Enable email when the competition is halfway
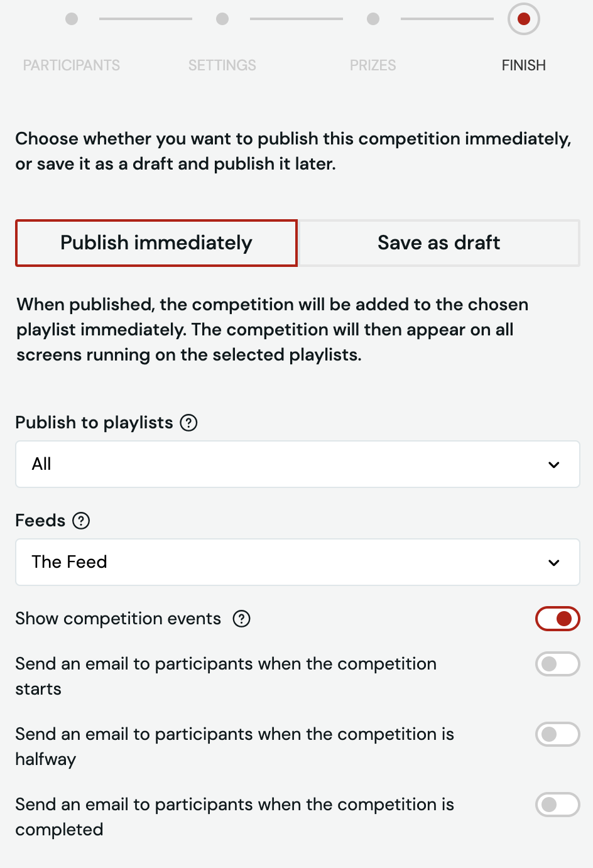 coord(557,734)
